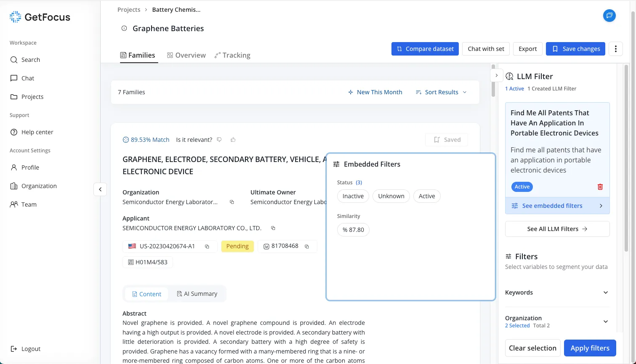The height and width of the screenshot is (364, 636).
Task: Click the Export button
Action: [x=527, y=49]
